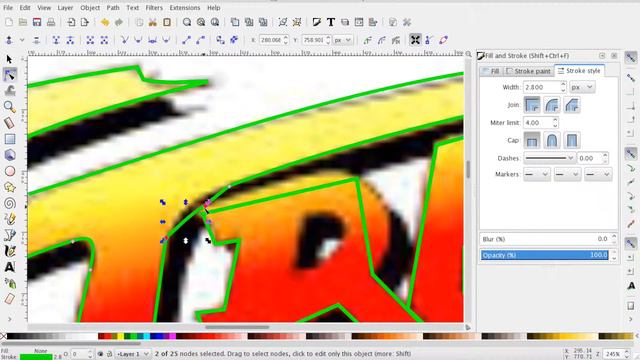Open the coordinate units px dropdown

pyautogui.click(x=343, y=40)
